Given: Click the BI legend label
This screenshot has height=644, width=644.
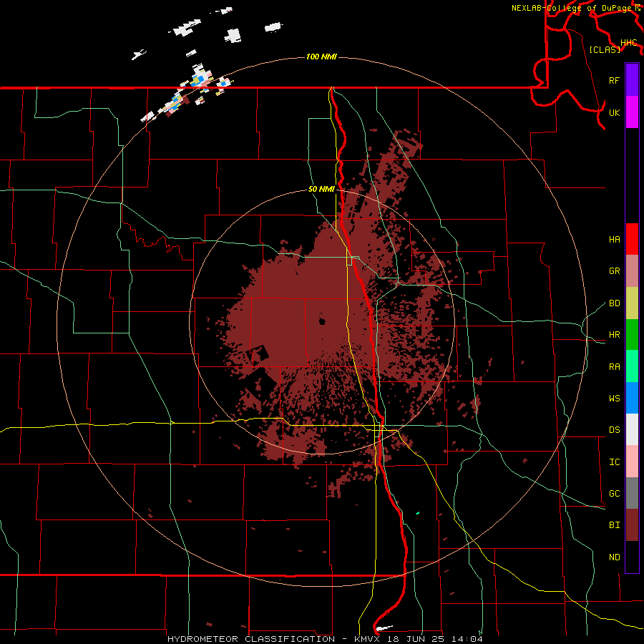Looking at the screenshot, I should pyautogui.click(x=614, y=525).
